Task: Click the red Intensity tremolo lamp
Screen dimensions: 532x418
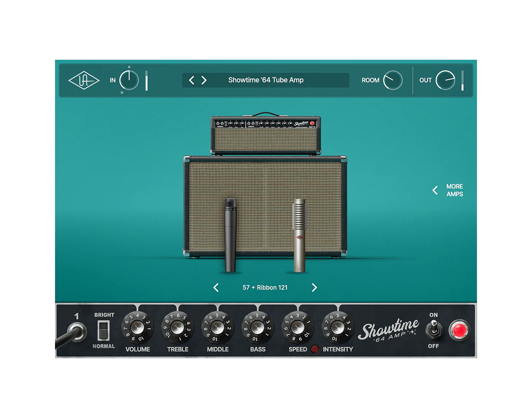Action: tap(315, 349)
